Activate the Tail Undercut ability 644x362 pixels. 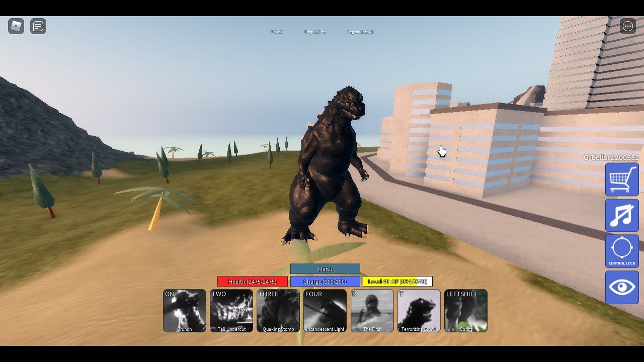(231, 311)
